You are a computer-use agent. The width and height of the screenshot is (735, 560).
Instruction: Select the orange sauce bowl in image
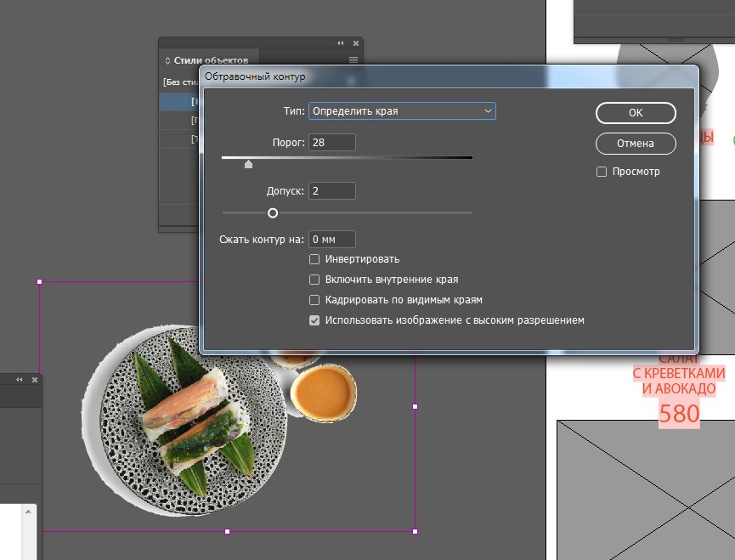(x=324, y=393)
